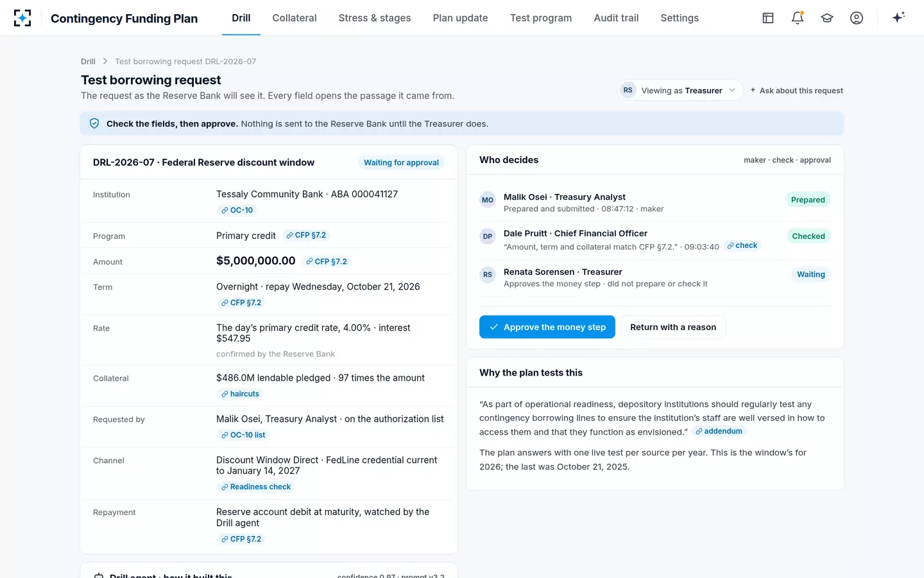This screenshot has width=924, height=578.
Task: Open the Settings tab
Action: pyautogui.click(x=680, y=18)
